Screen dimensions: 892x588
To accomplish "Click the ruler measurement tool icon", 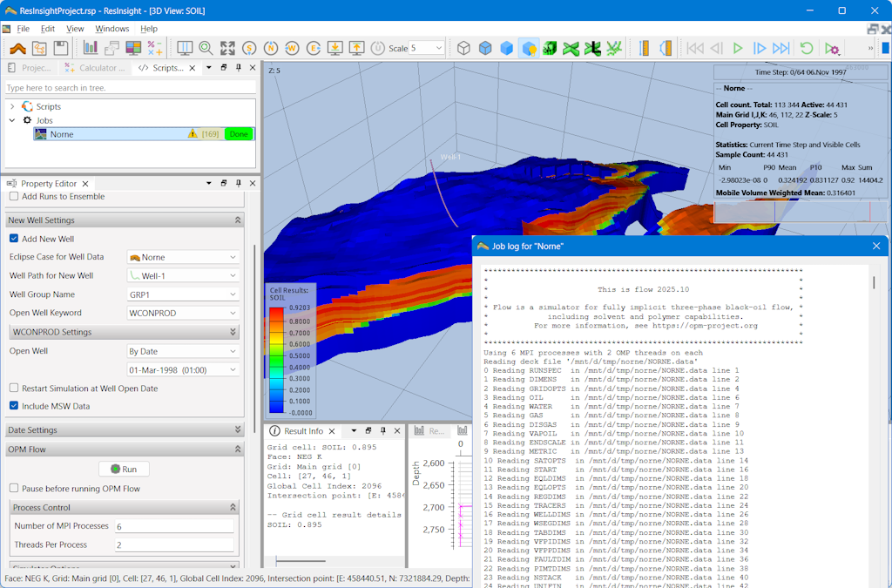I will point(645,48).
